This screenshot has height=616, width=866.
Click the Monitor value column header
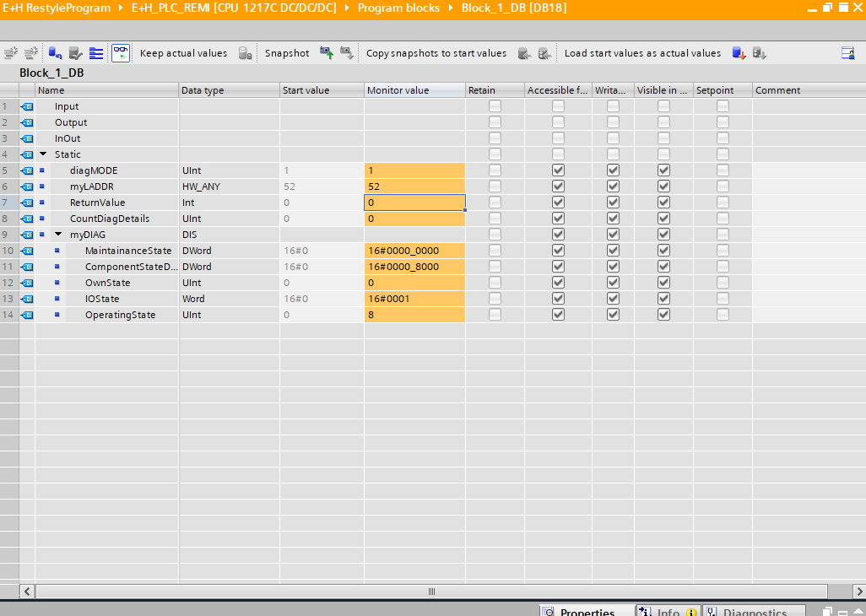tap(414, 90)
